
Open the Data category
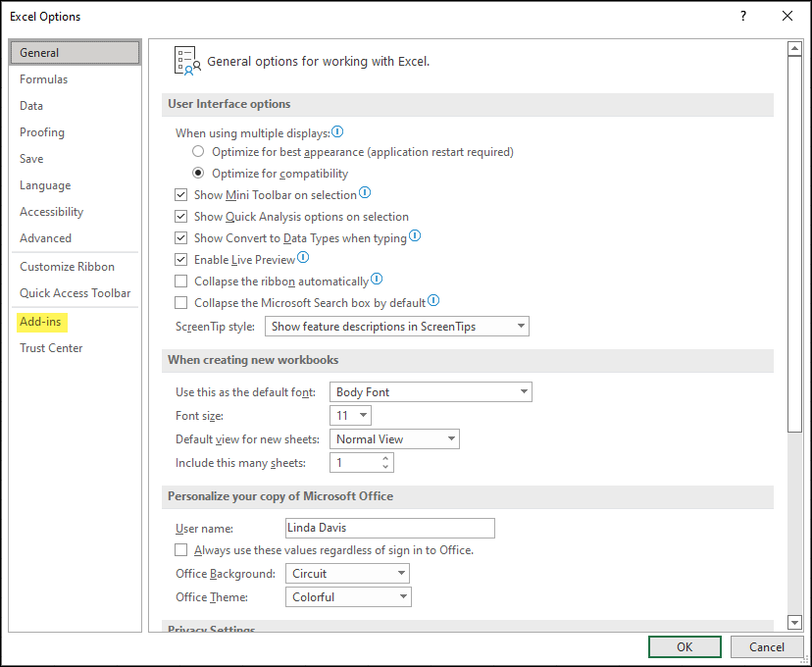click(x=76, y=106)
